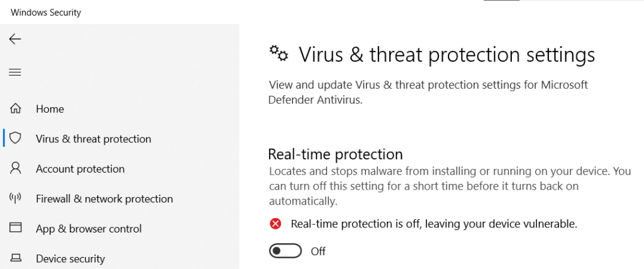Go to Home in the sidebar
The height and width of the screenshot is (269, 644).
click(50, 109)
